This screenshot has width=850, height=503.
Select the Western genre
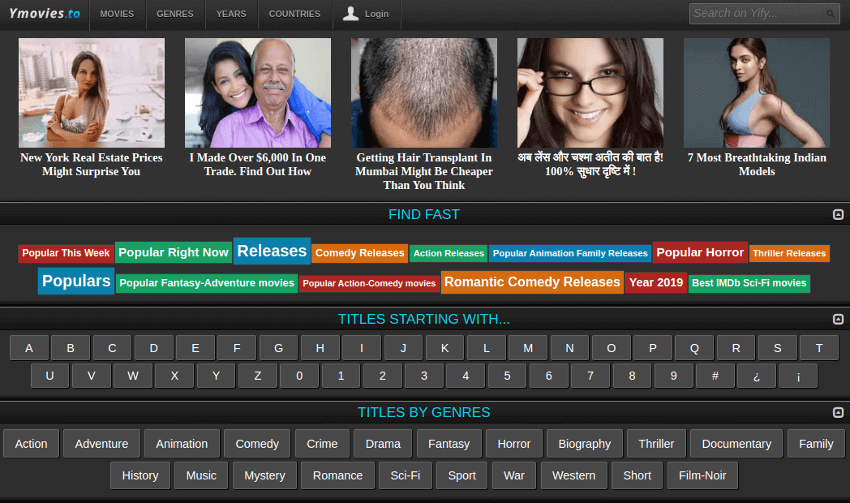tap(574, 475)
